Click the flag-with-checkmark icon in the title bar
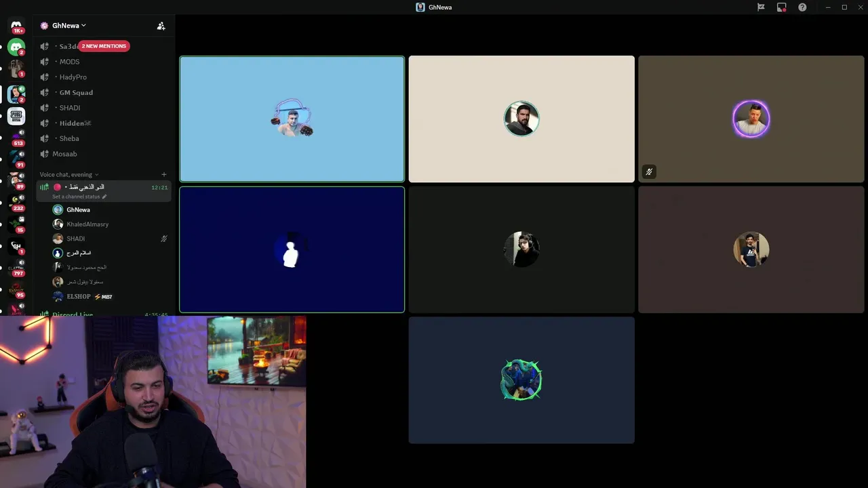This screenshot has height=488, width=868. [x=761, y=7]
